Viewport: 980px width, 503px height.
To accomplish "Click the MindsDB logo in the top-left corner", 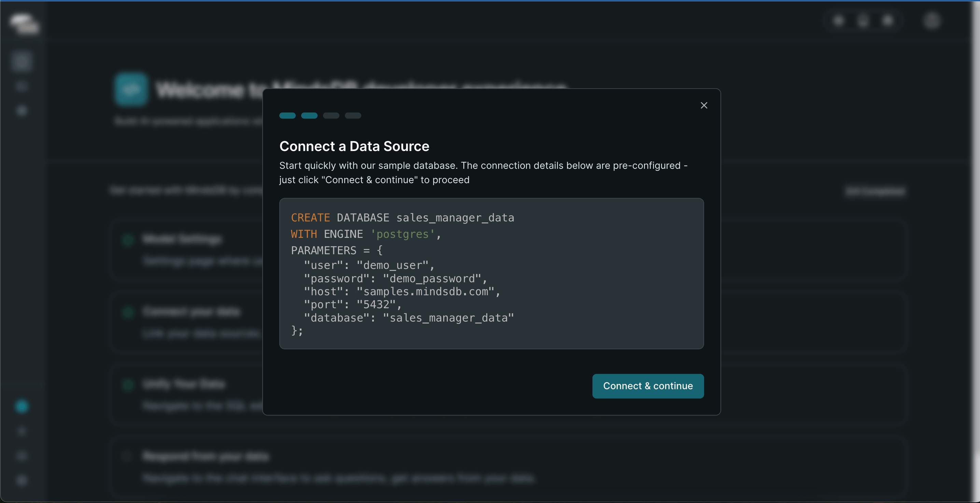I will 24,24.
